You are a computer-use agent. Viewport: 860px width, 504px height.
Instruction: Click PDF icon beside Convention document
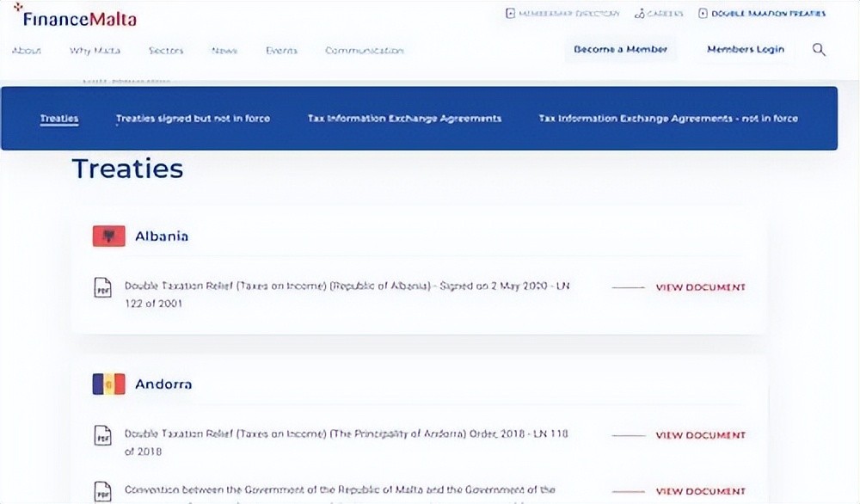(x=102, y=491)
